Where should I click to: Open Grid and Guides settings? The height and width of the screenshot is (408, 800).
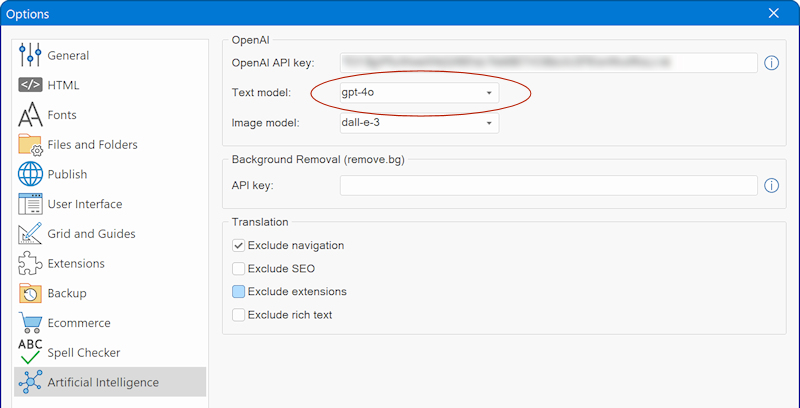click(x=110, y=234)
